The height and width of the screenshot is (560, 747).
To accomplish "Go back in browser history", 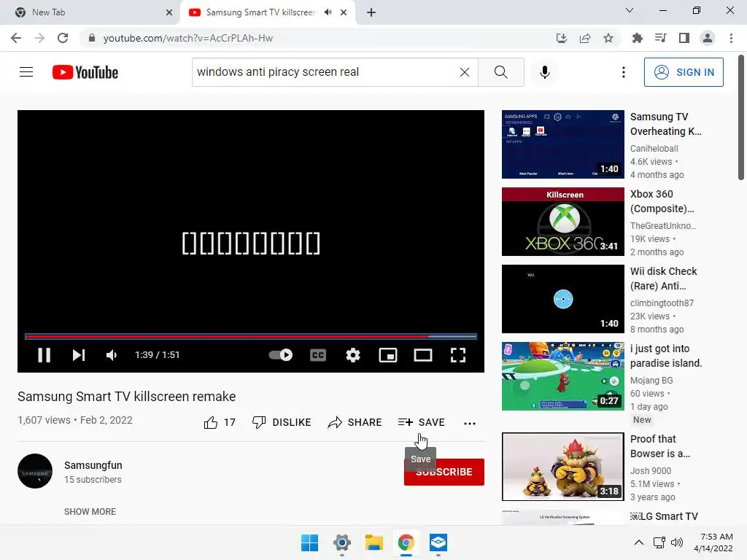I will (16, 38).
